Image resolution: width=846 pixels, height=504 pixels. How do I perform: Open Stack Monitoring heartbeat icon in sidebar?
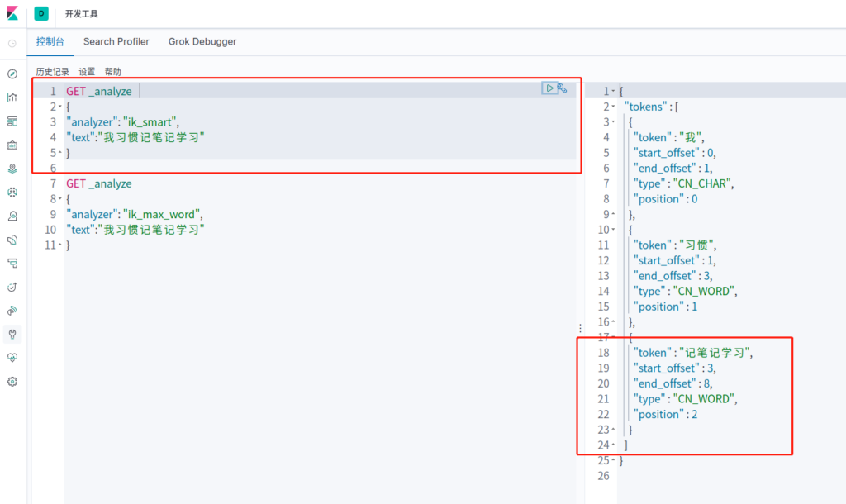click(x=12, y=358)
